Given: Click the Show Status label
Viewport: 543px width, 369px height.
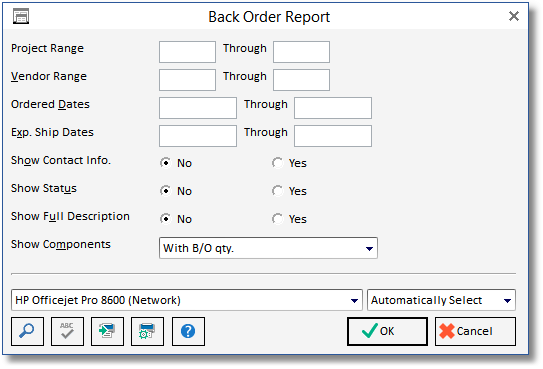Looking at the screenshot, I should (x=44, y=188).
